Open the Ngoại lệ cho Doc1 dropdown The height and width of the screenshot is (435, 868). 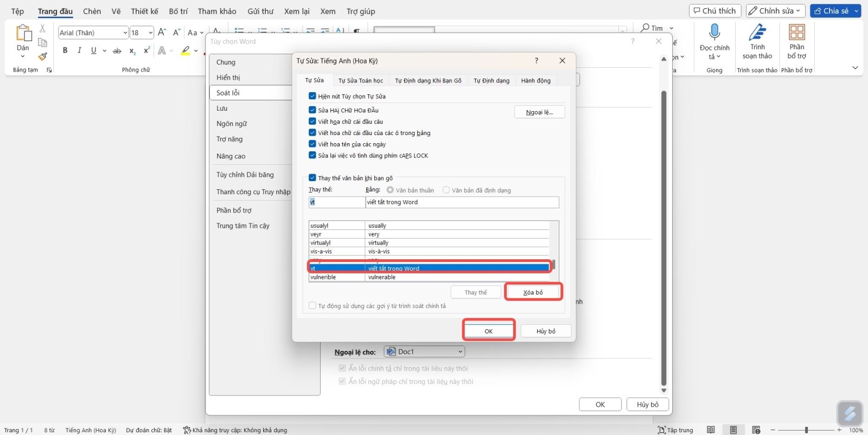(x=425, y=352)
